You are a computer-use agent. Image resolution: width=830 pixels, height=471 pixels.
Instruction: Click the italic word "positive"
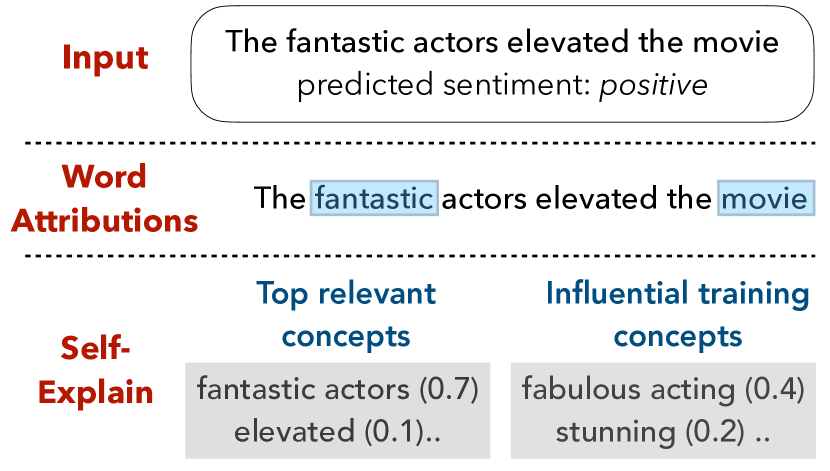pos(653,86)
